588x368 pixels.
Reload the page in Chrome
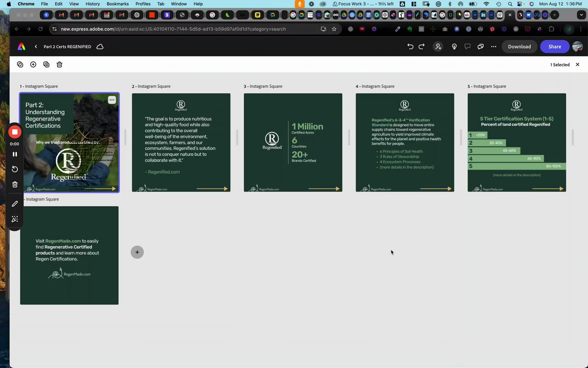click(40, 29)
